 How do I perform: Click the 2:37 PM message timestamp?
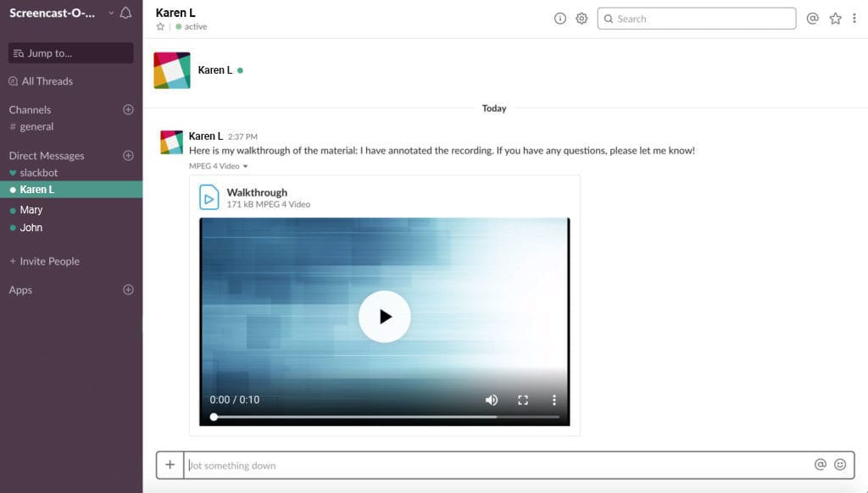click(x=242, y=136)
